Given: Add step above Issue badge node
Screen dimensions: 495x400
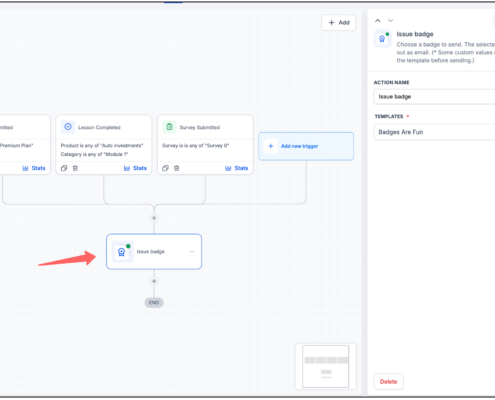Looking at the screenshot, I should [x=154, y=218].
